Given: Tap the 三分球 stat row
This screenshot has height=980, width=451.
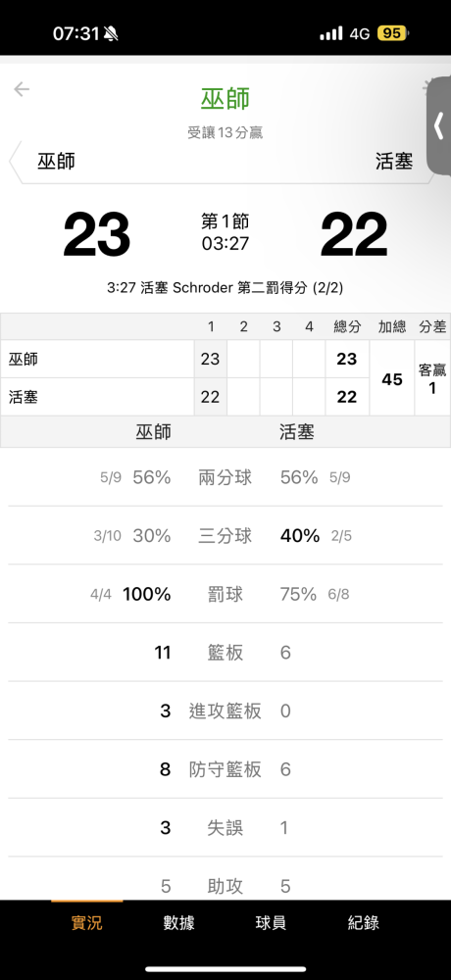Looking at the screenshot, I should (x=225, y=536).
